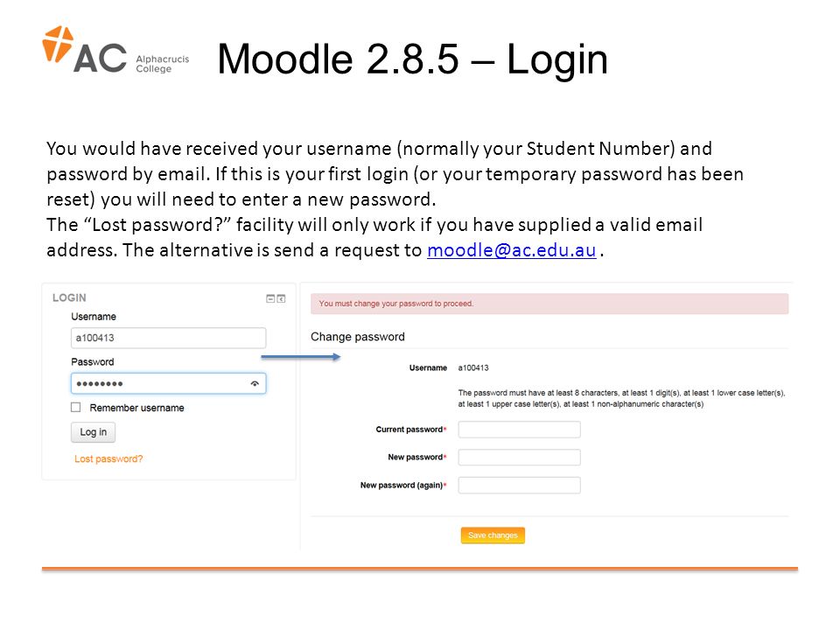Reveal password with the eye icon
Screen dimensions: 840x630
255,383
